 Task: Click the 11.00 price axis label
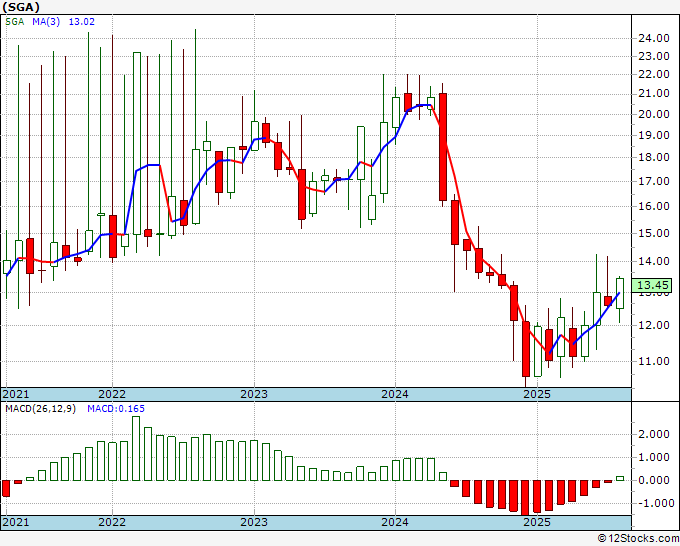(x=654, y=361)
